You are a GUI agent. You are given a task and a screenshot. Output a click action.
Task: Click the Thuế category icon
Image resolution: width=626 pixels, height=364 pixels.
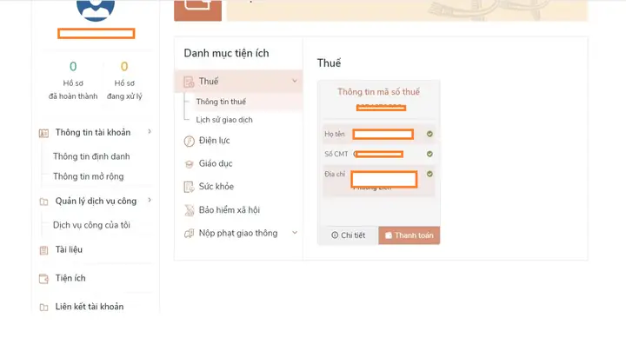(189, 82)
